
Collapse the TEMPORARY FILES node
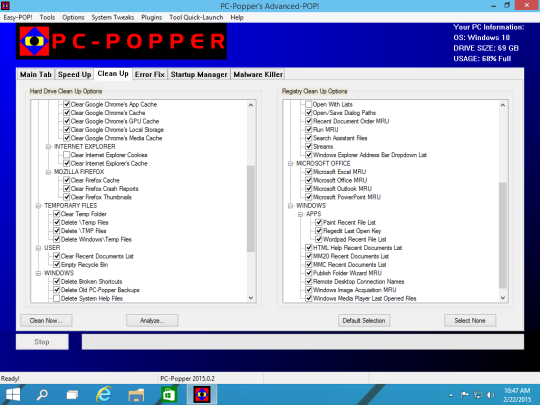pyautogui.click(x=39, y=206)
